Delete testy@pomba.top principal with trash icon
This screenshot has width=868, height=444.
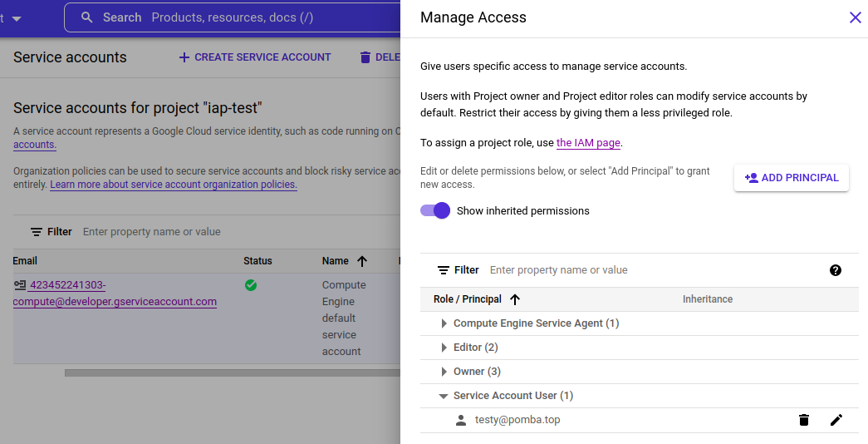coord(803,420)
